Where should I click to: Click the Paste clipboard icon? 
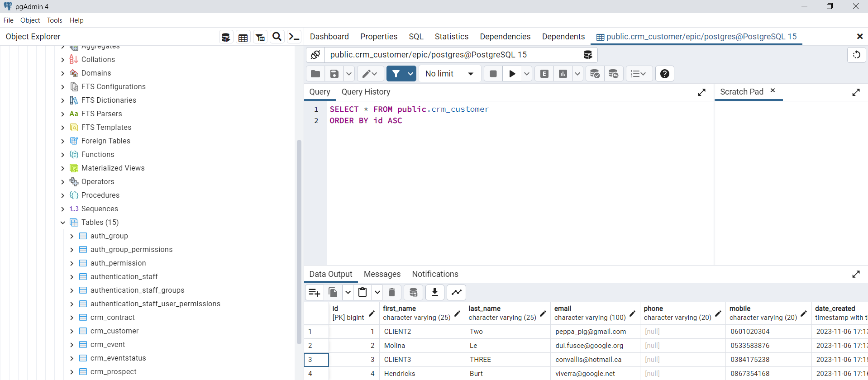pos(362,292)
